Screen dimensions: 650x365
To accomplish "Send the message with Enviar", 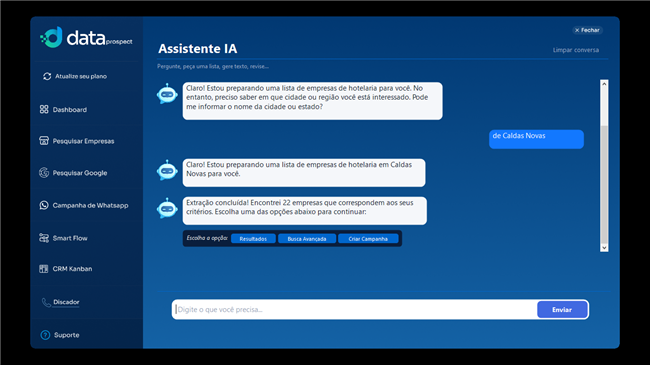I will [562, 309].
